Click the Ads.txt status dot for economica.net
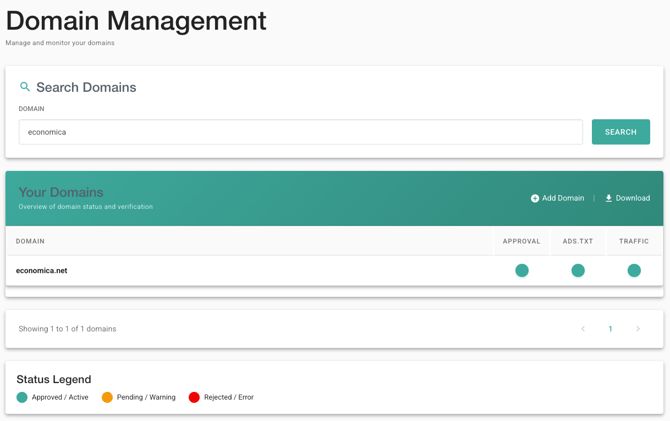This screenshot has height=421, width=670. (x=578, y=270)
